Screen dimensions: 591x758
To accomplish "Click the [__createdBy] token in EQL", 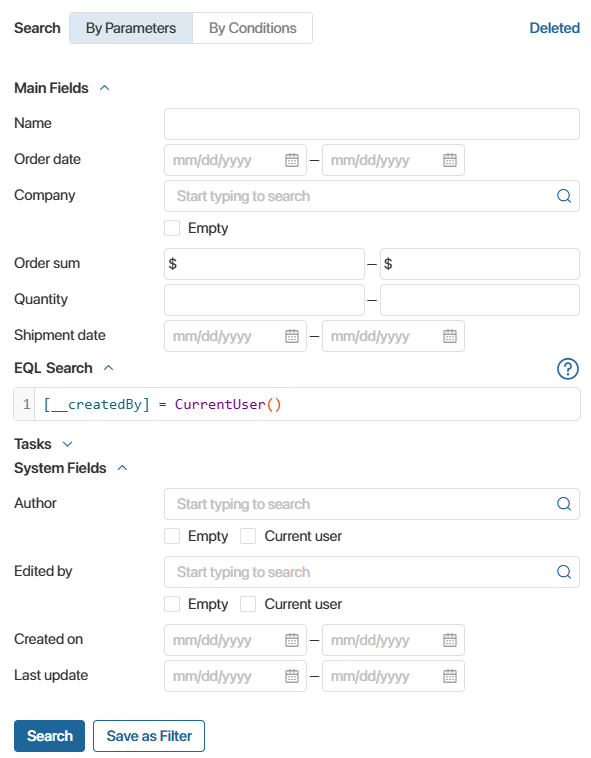I will (x=97, y=404).
